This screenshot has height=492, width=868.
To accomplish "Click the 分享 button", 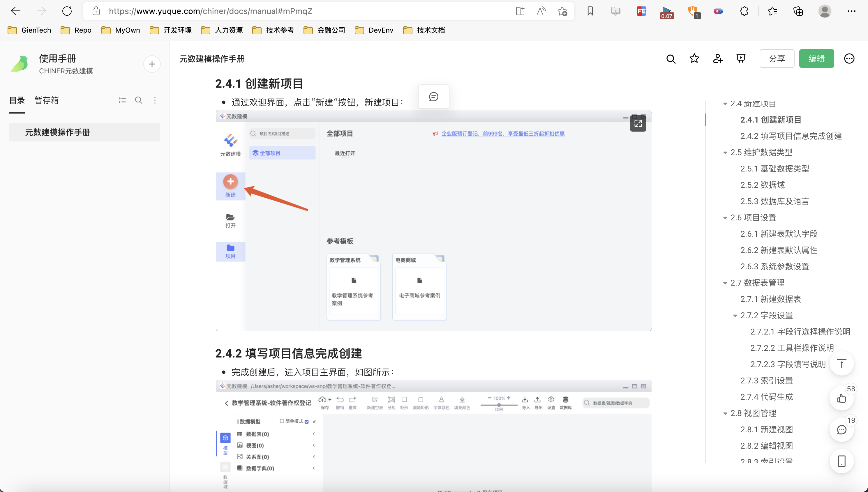I will (x=777, y=59).
